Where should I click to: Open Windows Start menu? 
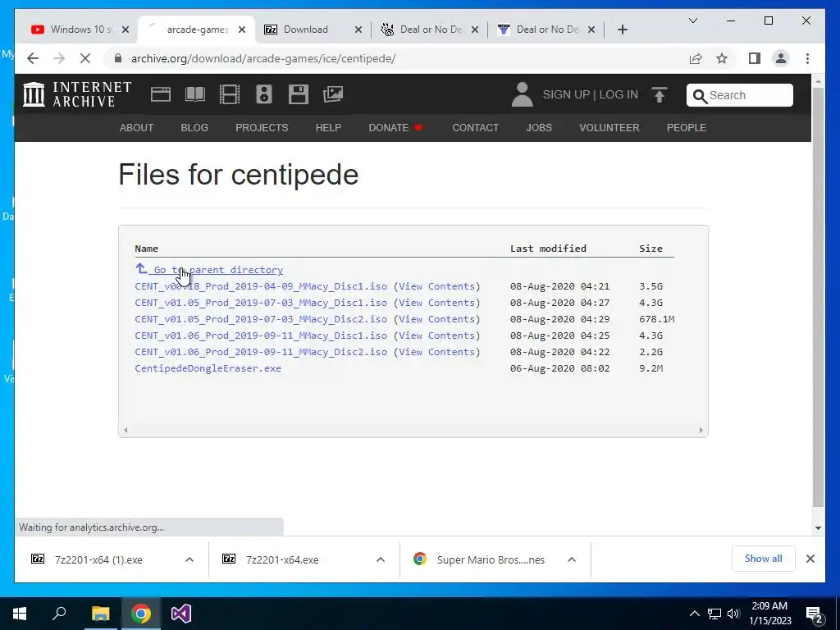tap(20, 614)
